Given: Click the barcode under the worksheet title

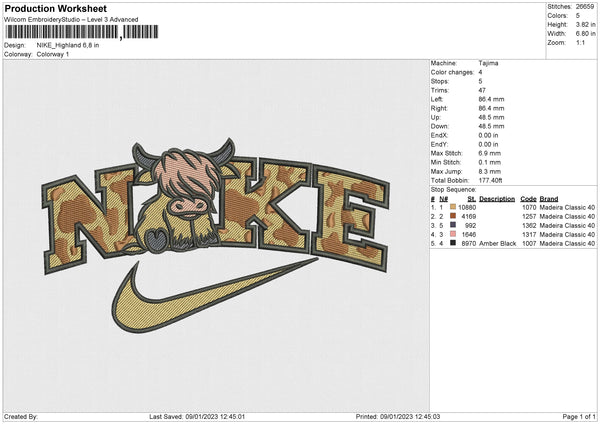Looking at the screenshot, I should click(81, 32).
